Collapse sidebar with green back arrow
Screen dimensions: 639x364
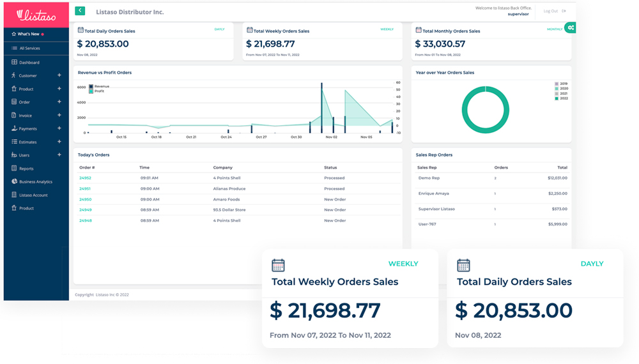tap(80, 11)
